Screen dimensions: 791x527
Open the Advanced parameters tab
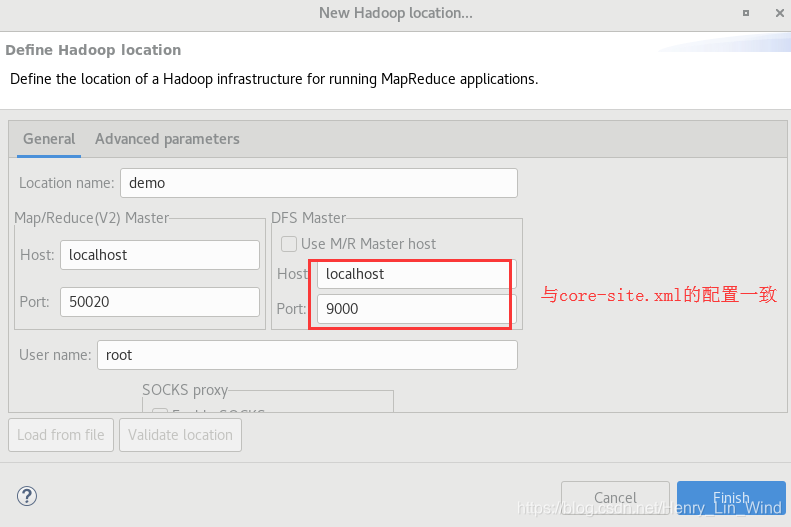point(167,139)
